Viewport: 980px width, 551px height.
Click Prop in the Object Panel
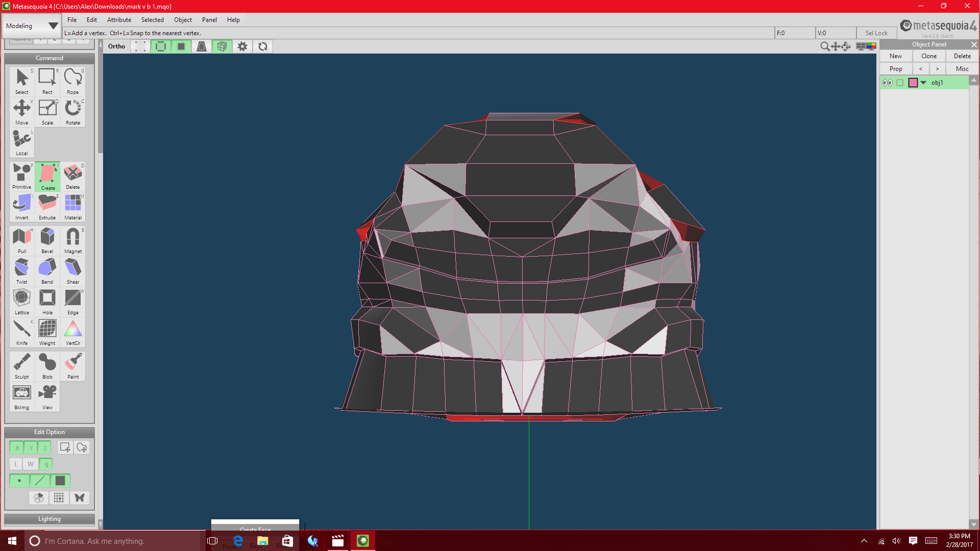pos(896,69)
